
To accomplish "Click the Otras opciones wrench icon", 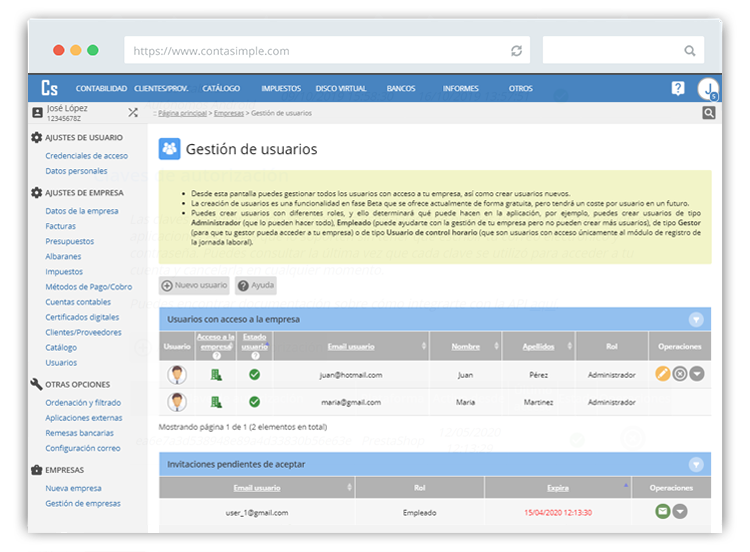I will pos(36,384).
